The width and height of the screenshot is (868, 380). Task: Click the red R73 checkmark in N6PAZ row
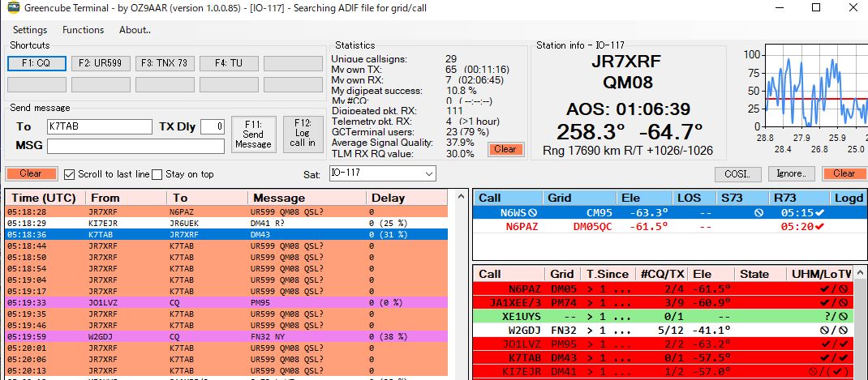tap(819, 226)
